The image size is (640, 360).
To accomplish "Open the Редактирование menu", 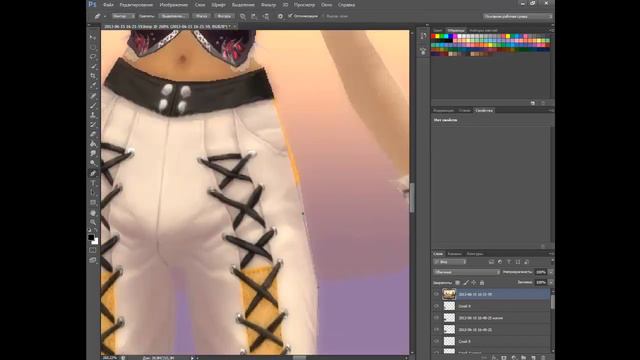I will point(136,5).
